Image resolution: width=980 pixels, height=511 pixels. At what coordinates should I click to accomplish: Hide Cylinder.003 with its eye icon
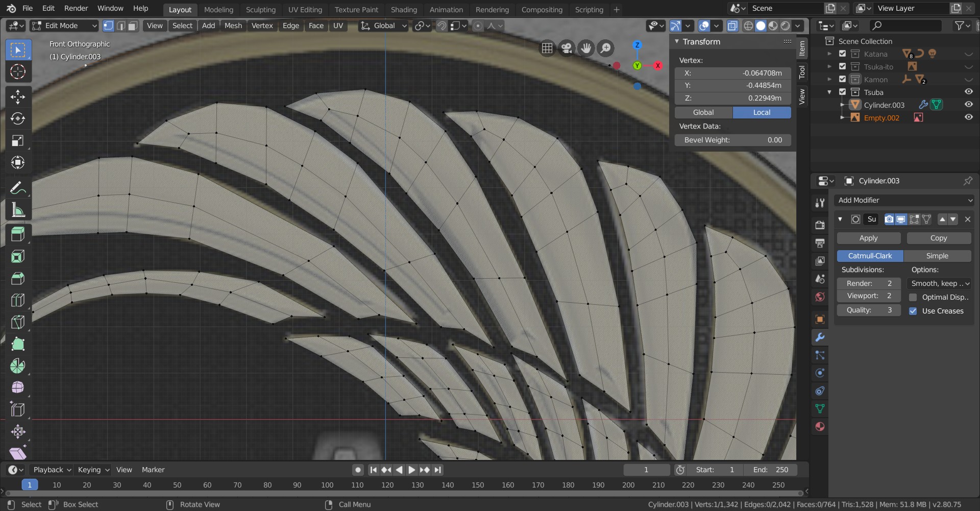click(x=968, y=105)
